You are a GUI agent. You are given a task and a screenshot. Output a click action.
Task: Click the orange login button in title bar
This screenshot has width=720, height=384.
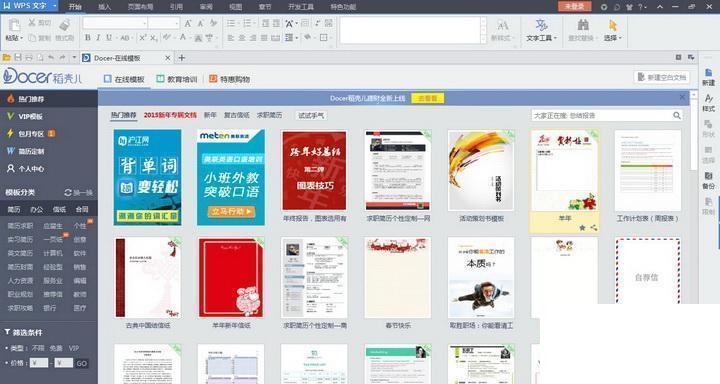click(x=574, y=6)
